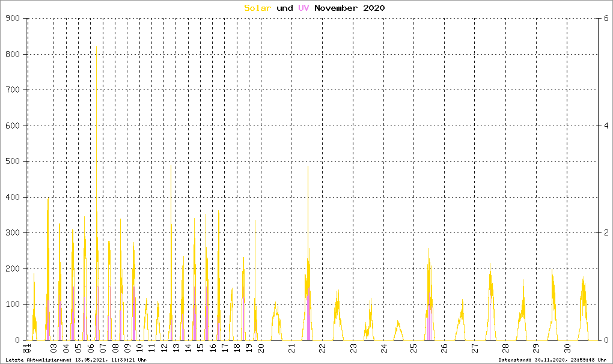Viewport: 613px width, 364px height.
Task: Select day 30 on the x-axis
Action: (x=567, y=349)
